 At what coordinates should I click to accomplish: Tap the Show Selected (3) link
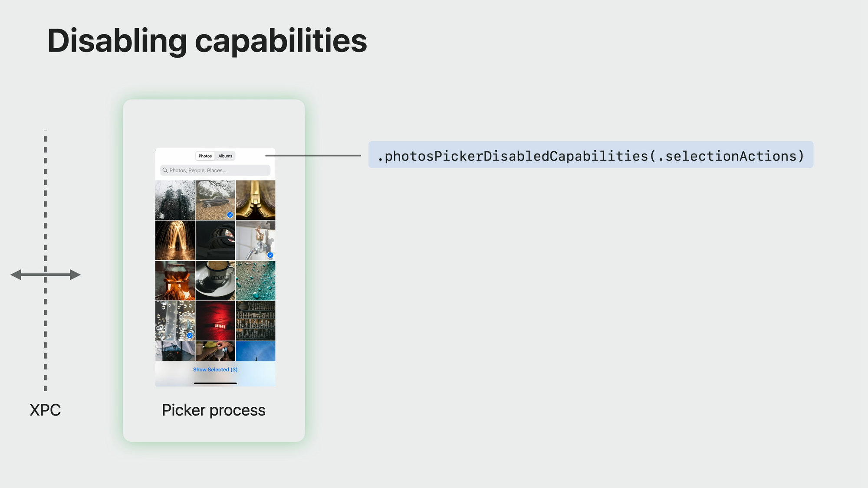tap(215, 370)
